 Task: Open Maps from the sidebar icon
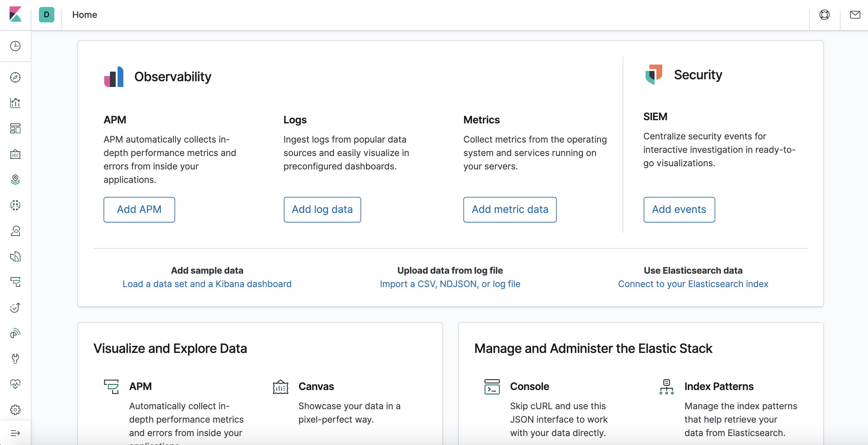(x=15, y=180)
